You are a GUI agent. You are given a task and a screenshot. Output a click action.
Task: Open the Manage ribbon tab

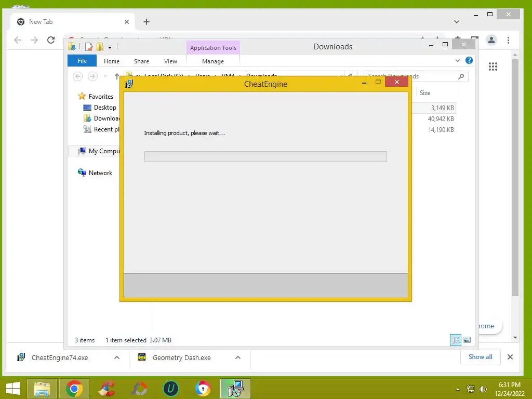tap(213, 61)
